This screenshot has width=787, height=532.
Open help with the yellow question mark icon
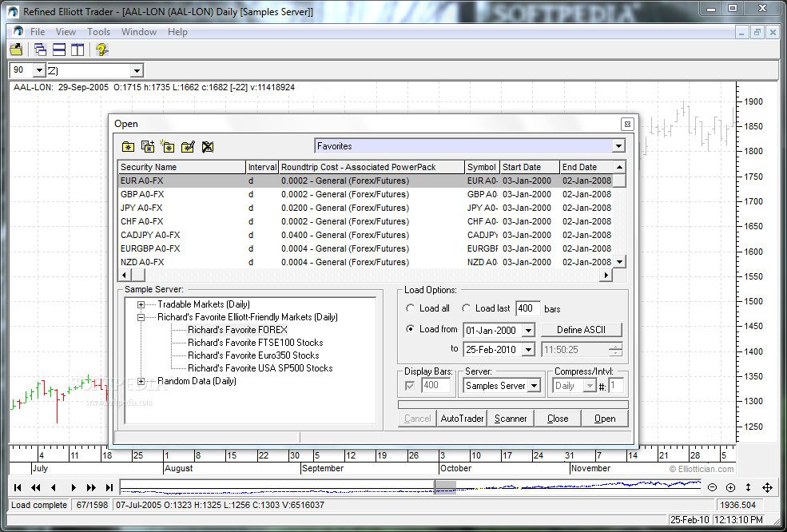click(x=102, y=50)
